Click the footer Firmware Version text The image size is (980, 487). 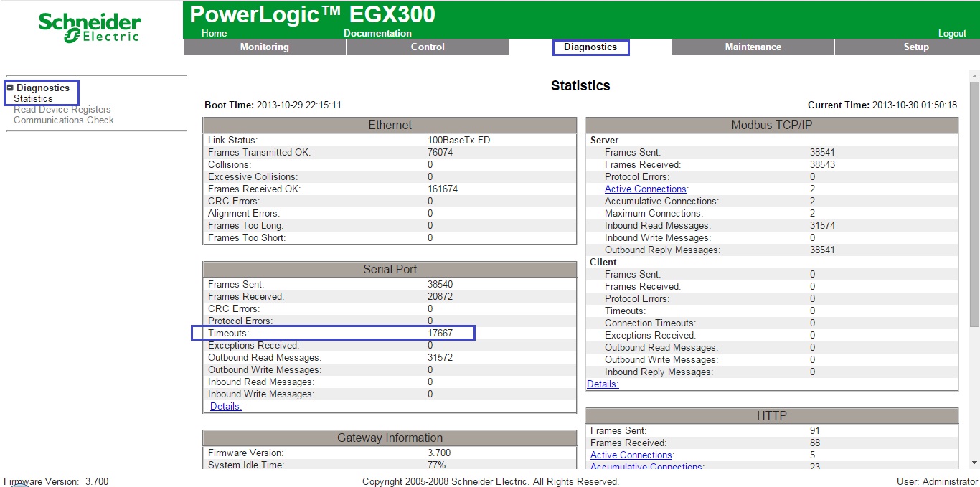click(x=57, y=482)
